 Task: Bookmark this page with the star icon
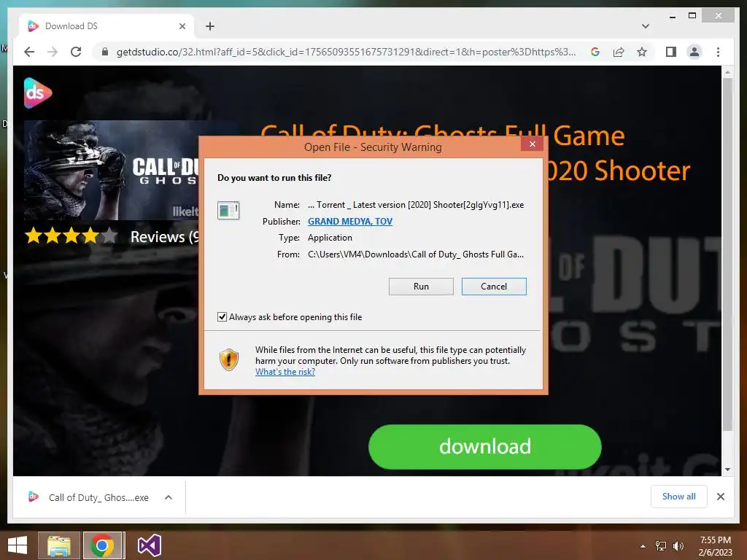click(x=642, y=52)
